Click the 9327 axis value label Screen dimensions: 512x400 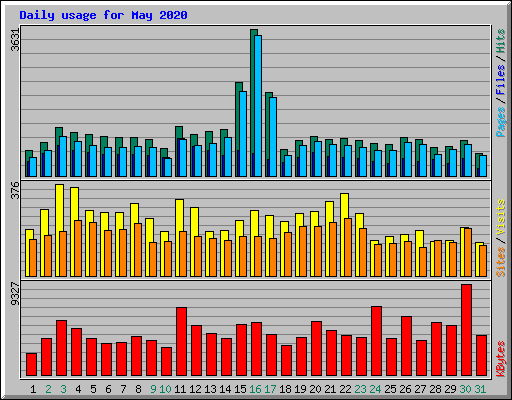16,294
